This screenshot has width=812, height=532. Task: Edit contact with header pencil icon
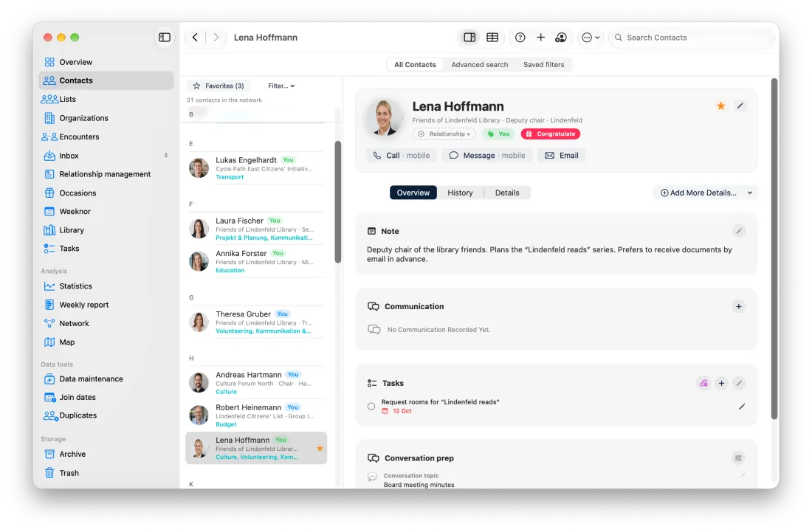(x=740, y=106)
